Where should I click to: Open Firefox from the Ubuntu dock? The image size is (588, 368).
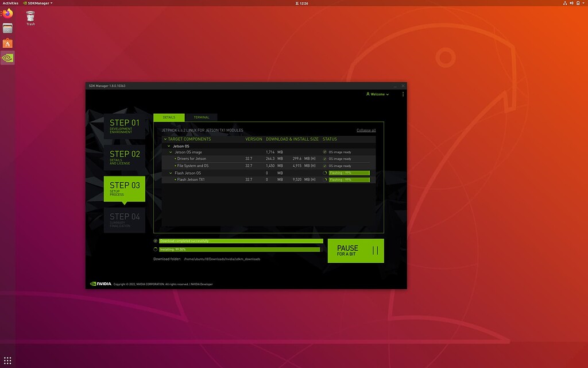coord(7,13)
